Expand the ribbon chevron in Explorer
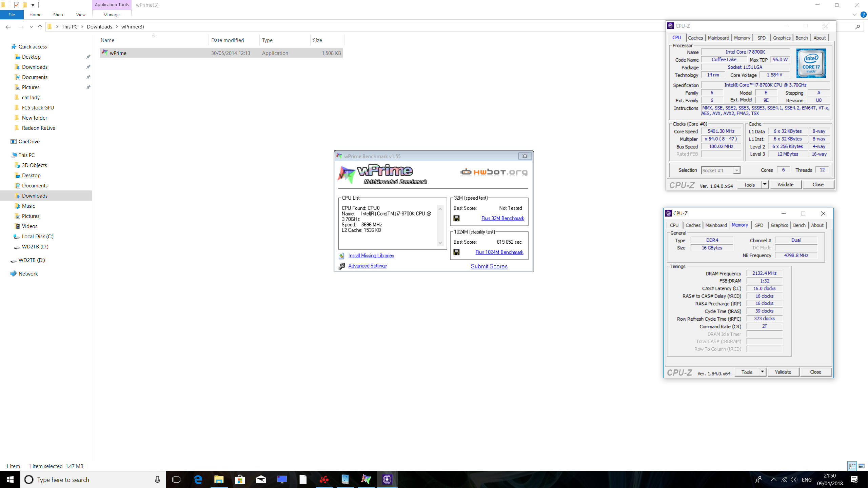Image resolution: width=868 pixels, height=488 pixels. point(855,15)
